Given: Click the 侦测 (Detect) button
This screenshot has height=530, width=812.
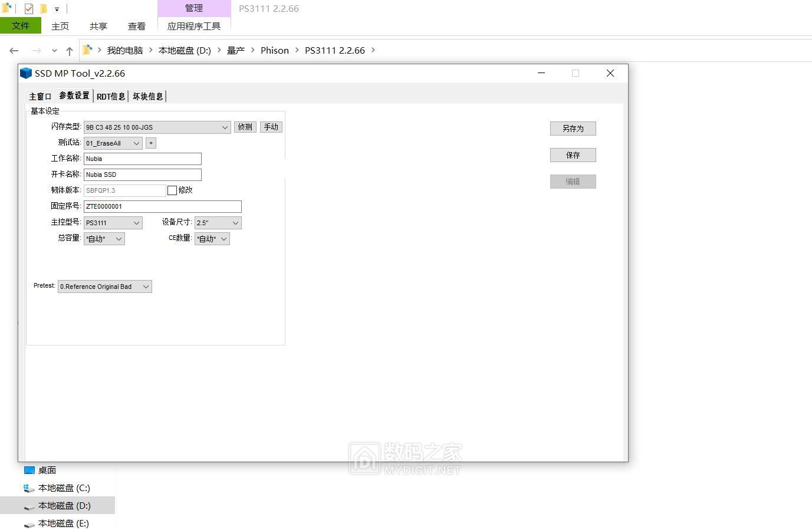Looking at the screenshot, I should (x=245, y=127).
